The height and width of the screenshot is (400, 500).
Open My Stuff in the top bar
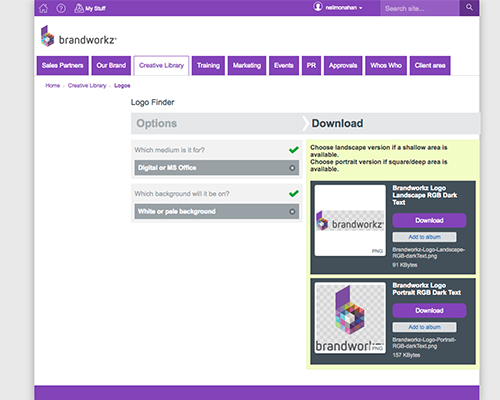90,8
